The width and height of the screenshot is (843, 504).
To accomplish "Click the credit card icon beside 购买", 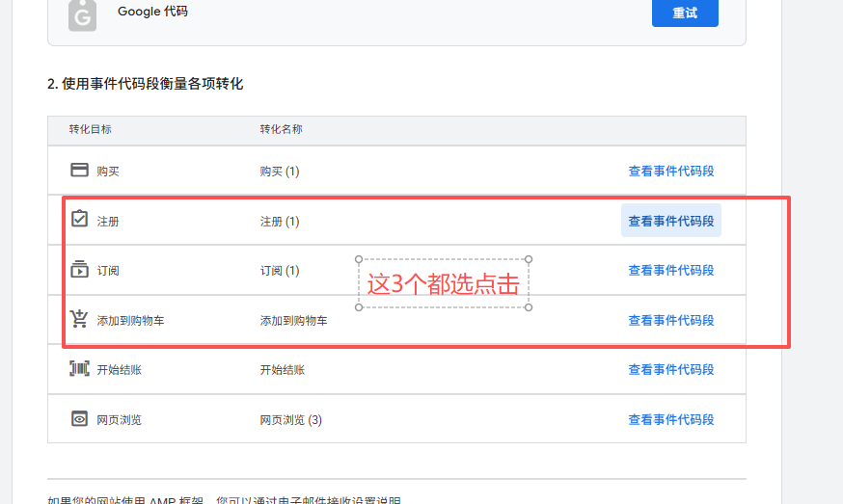I will pyautogui.click(x=79, y=170).
